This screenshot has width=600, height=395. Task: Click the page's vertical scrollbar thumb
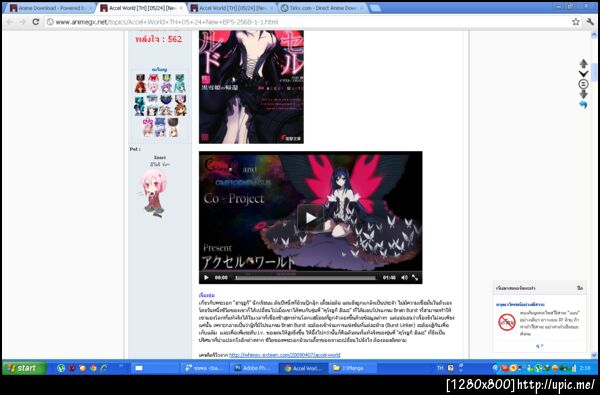[594, 73]
